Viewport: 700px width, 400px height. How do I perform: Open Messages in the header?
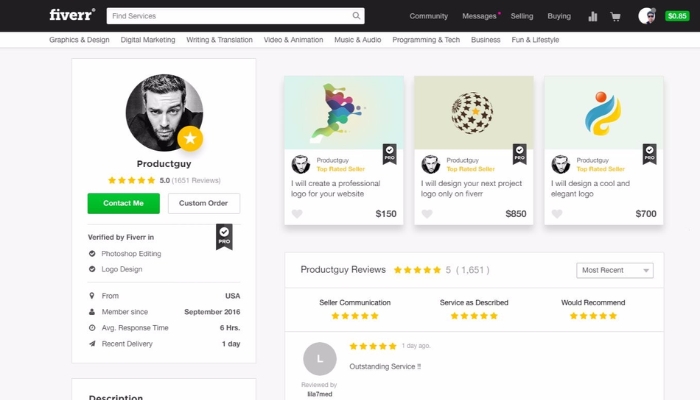(479, 16)
